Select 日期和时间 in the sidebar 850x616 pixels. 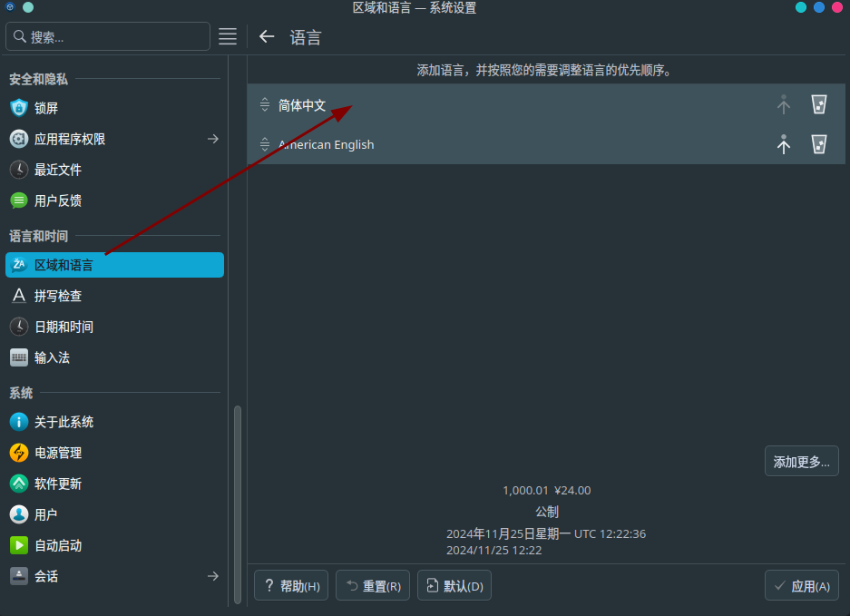point(114,327)
